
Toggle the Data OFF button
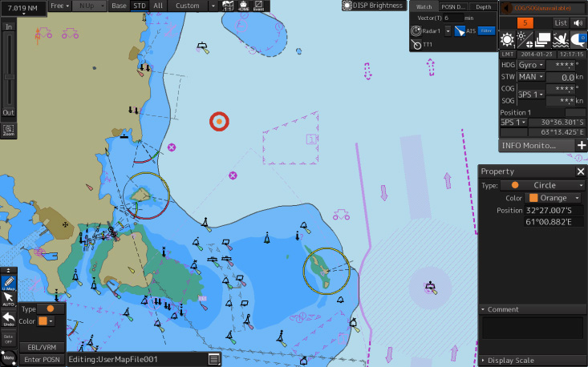tap(8, 339)
